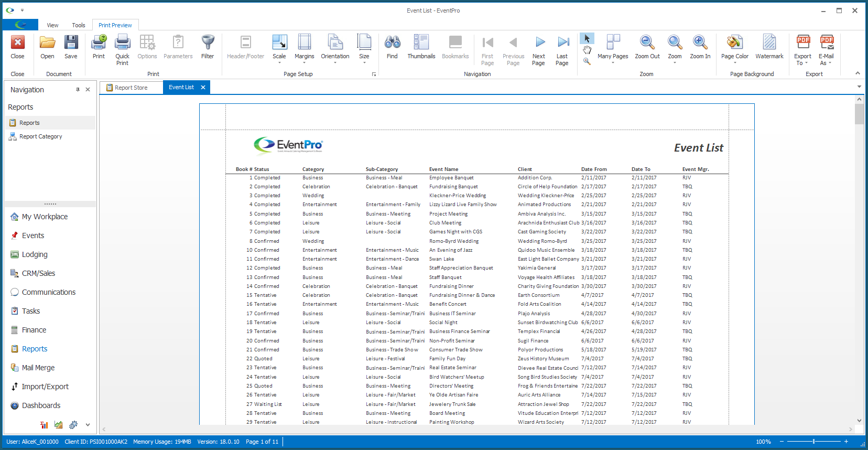Image resolution: width=868 pixels, height=450 pixels.
Task: Open the Tools menu tab
Action: pyautogui.click(x=79, y=25)
